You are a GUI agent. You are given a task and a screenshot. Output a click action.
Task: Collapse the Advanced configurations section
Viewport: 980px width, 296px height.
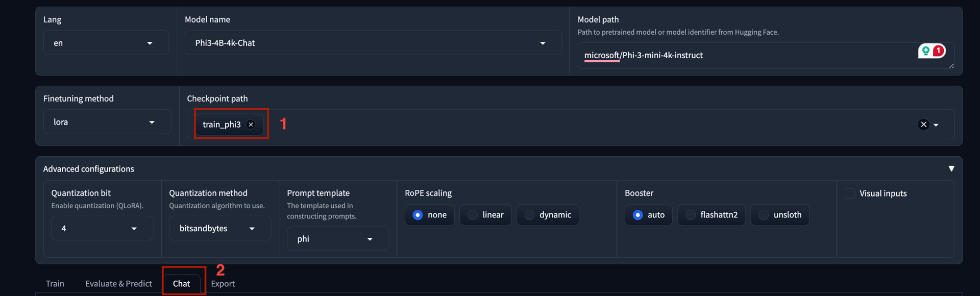[951, 169]
